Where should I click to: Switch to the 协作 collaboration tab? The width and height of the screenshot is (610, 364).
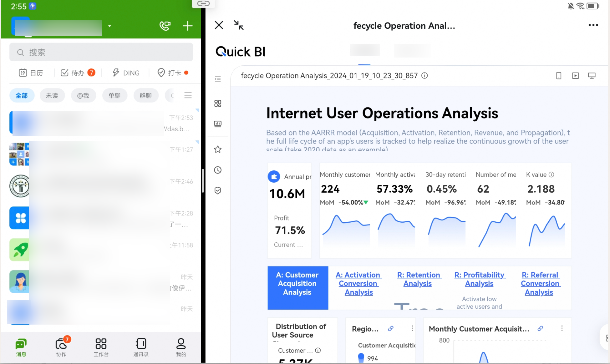click(x=61, y=347)
